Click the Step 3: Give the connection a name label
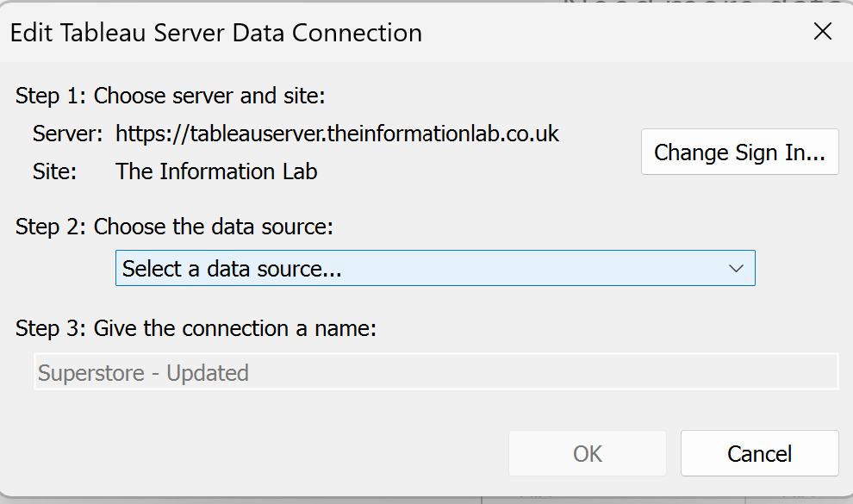The image size is (853, 504). 196,328
